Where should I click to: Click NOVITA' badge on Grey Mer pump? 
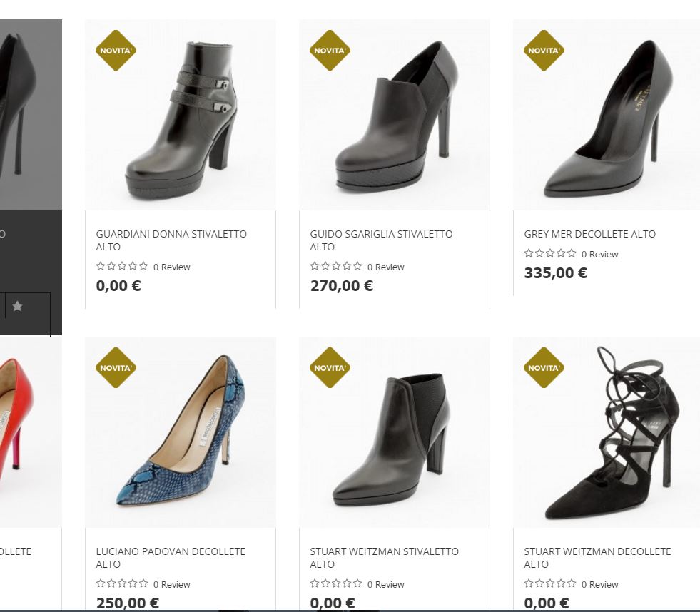544,51
